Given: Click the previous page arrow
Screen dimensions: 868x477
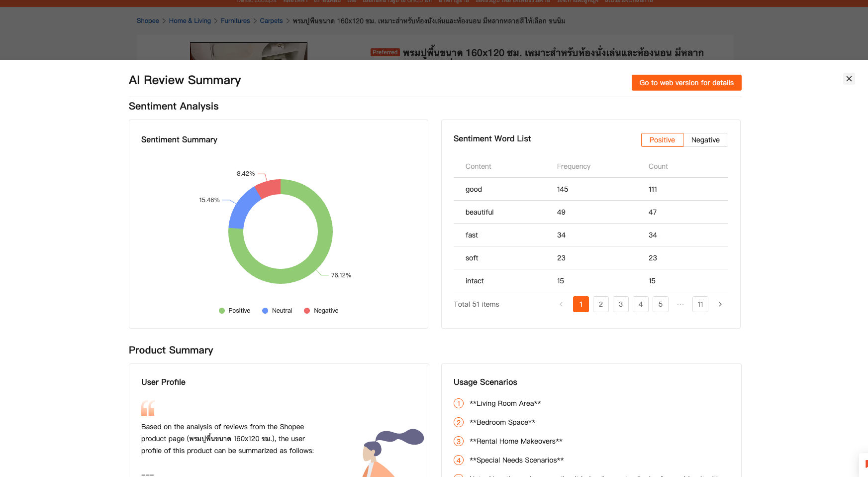Looking at the screenshot, I should pyautogui.click(x=561, y=304).
